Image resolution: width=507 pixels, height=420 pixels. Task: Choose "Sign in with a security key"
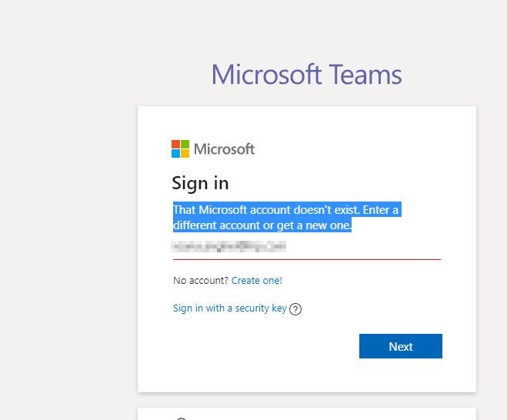click(x=230, y=308)
